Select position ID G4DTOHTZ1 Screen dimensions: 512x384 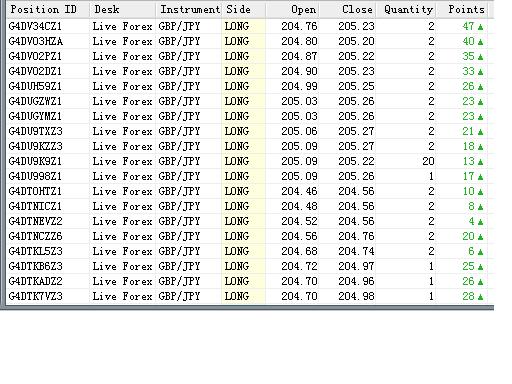click(x=35, y=191)
